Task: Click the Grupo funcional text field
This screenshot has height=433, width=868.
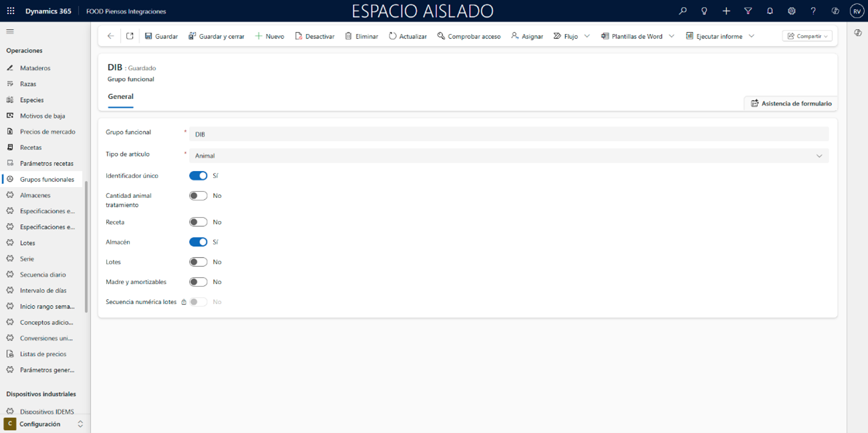Action: (x=508, y=134)
